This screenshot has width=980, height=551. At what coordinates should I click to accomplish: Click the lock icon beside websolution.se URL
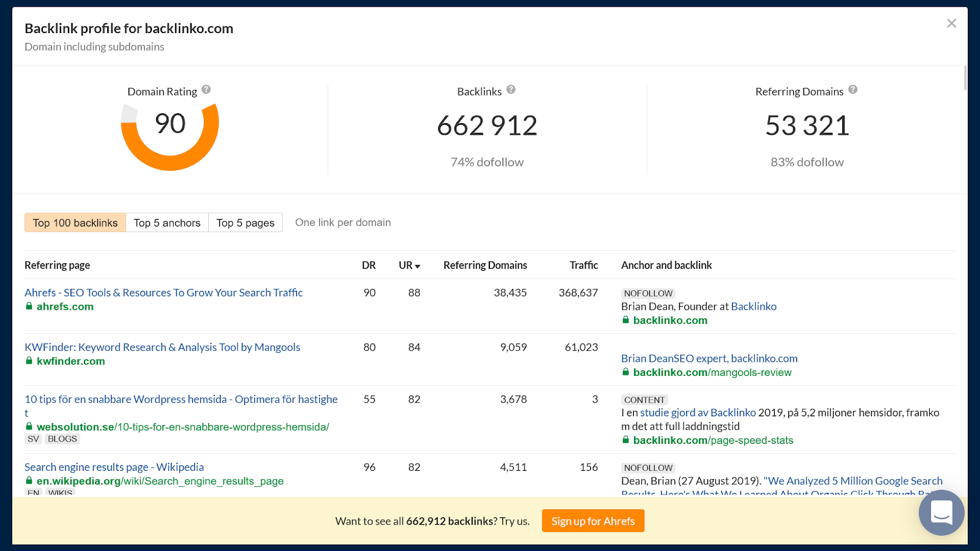pos(29,426)
